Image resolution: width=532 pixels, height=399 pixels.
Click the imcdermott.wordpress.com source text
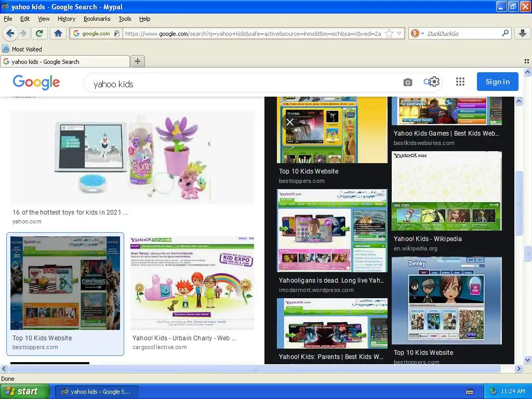pos(316,290)
